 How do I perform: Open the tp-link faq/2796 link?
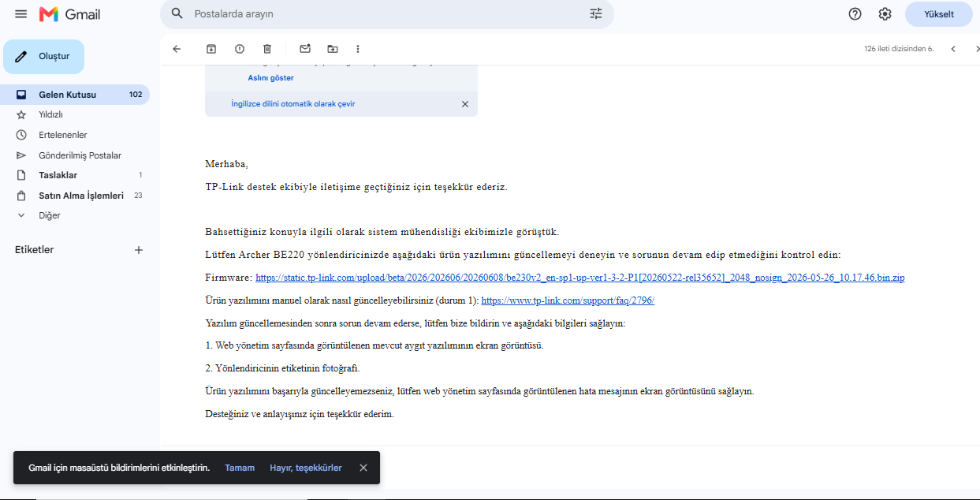(x=568, y=300)
